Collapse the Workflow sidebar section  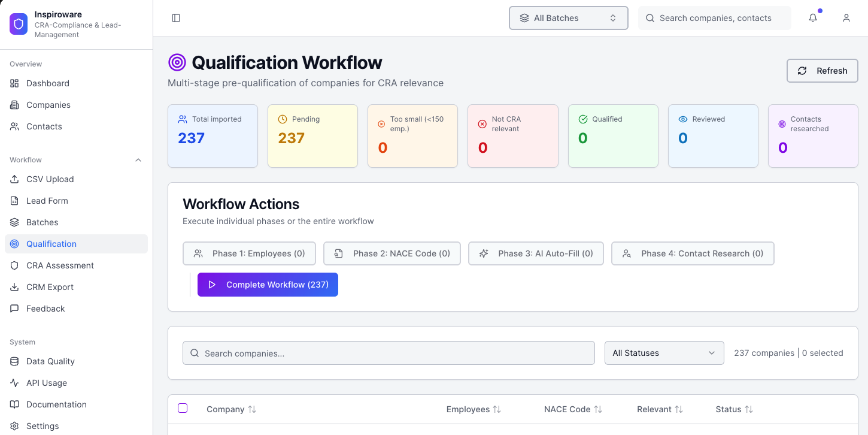pos(138,160)
